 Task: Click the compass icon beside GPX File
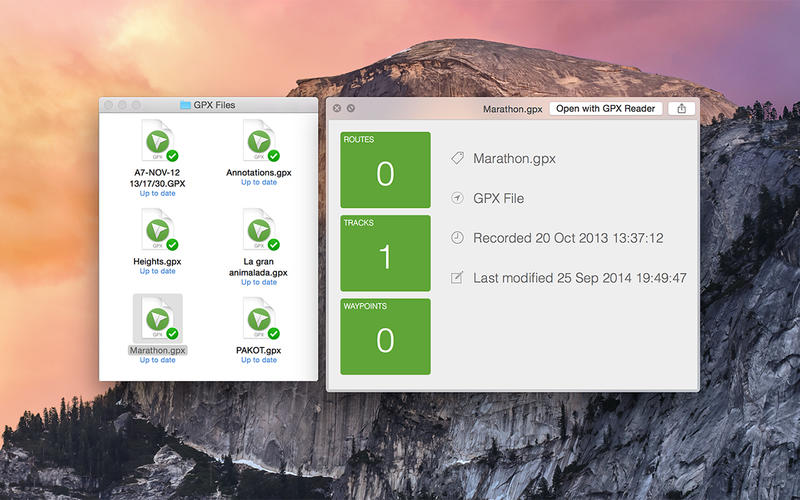(457, 198)
